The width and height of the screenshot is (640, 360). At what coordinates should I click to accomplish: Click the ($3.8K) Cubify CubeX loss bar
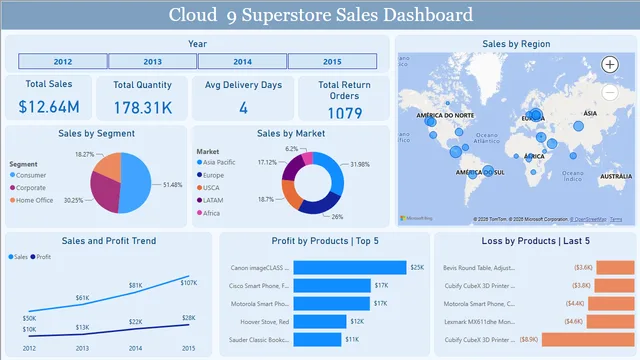point(614,286)
